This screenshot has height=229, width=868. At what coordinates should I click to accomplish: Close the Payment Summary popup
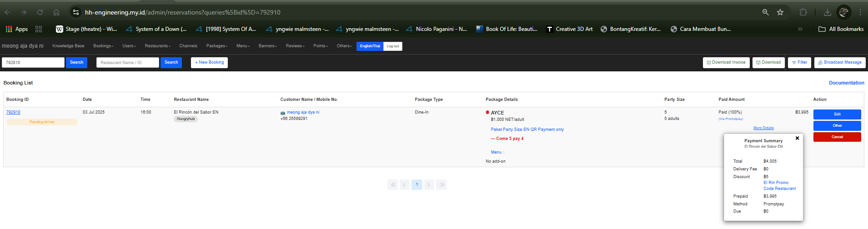click(797, 138)
